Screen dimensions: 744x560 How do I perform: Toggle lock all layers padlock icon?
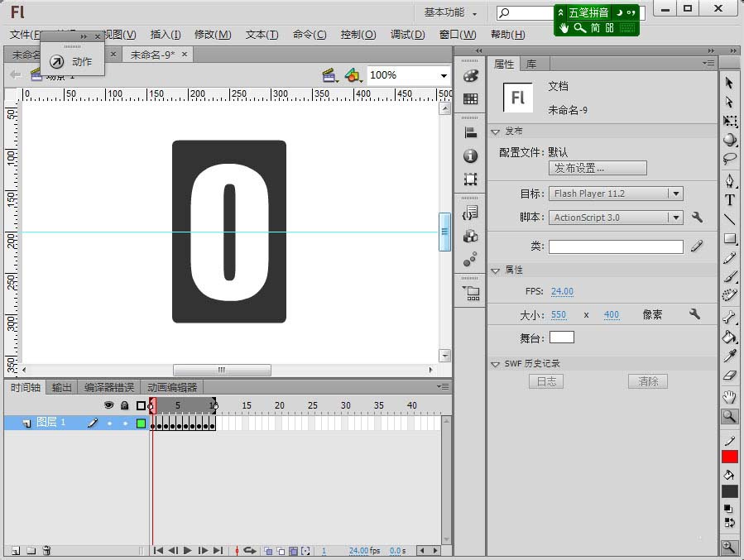[124, 405]
